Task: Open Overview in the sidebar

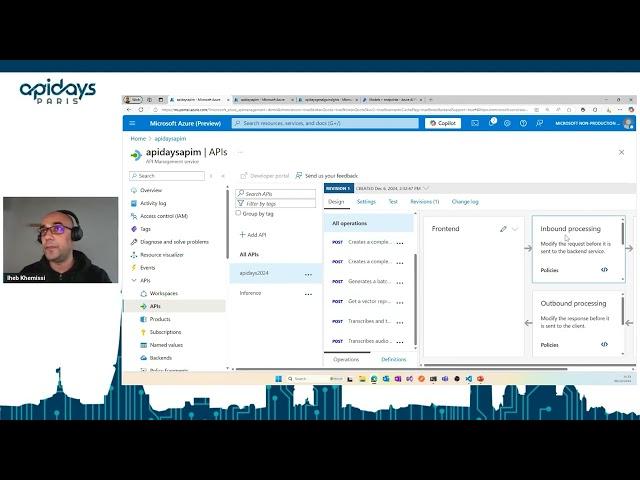Action: [x=151, y=190]
